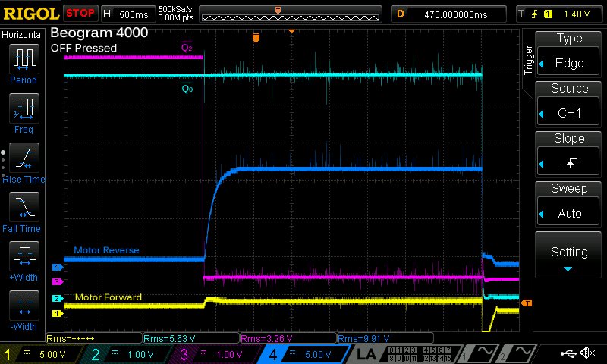Choose the Fall Time measurement icon

click(24, 206)
